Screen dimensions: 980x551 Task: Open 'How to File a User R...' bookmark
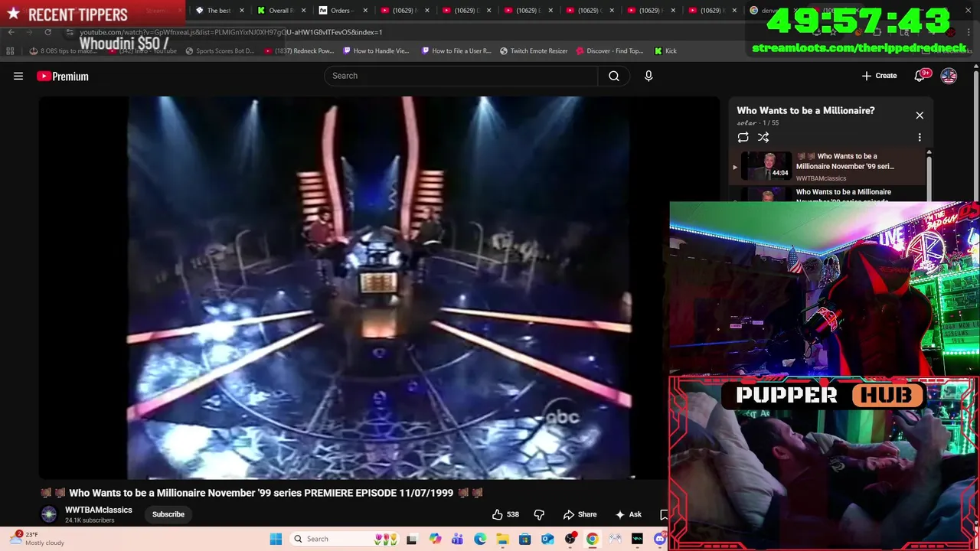click(456, 51)
